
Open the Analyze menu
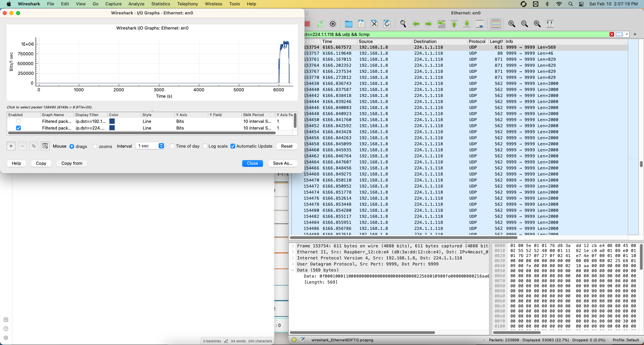(136, 4)
